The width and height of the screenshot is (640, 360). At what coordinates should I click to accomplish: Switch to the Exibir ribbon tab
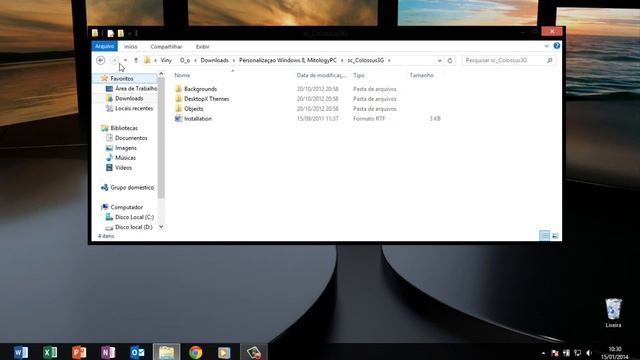202,47
